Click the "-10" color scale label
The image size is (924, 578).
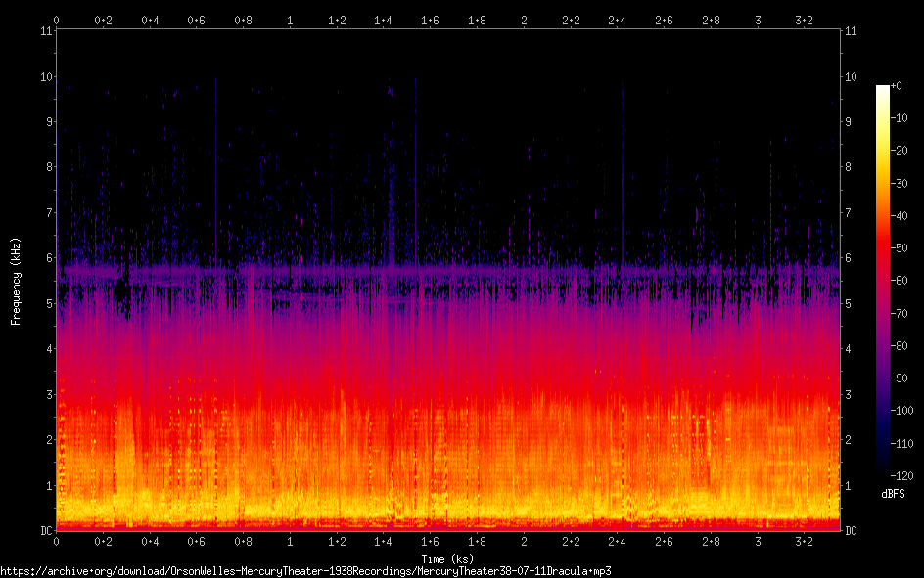(x=899, y=118)
